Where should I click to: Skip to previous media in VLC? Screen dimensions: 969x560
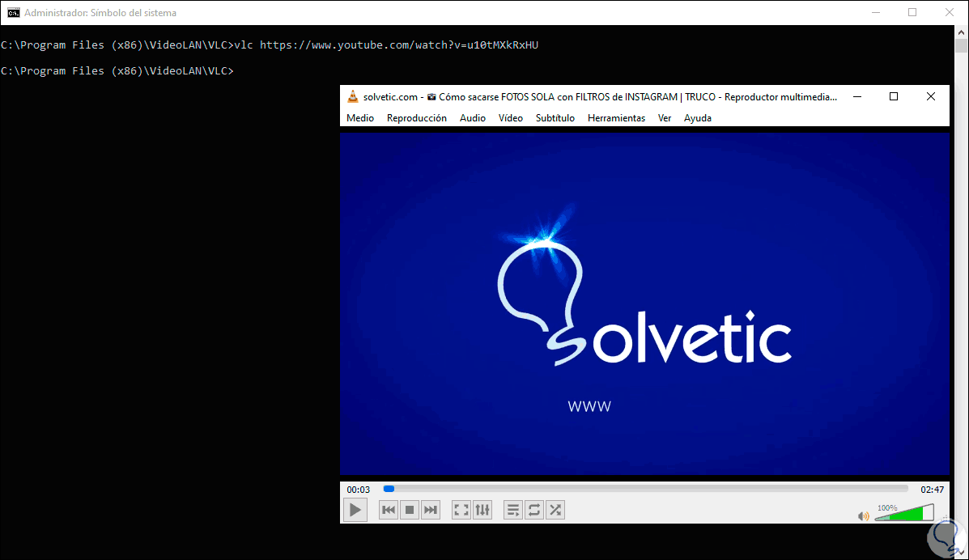389,510
